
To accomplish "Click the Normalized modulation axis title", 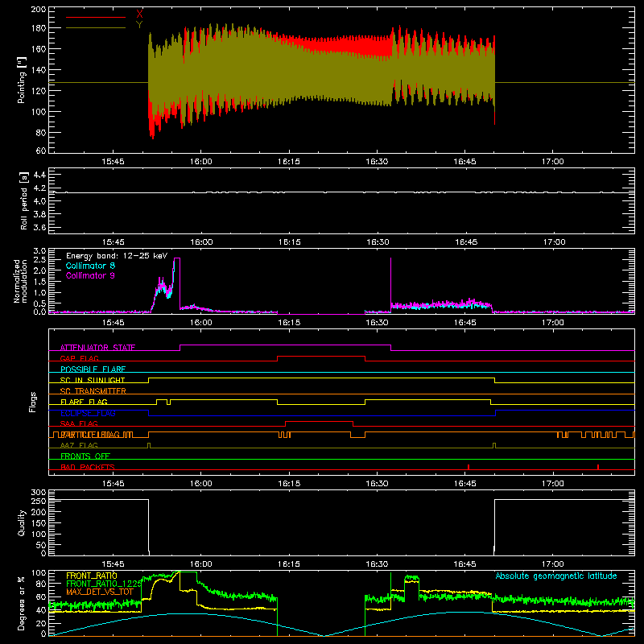I will pos(20,281).
